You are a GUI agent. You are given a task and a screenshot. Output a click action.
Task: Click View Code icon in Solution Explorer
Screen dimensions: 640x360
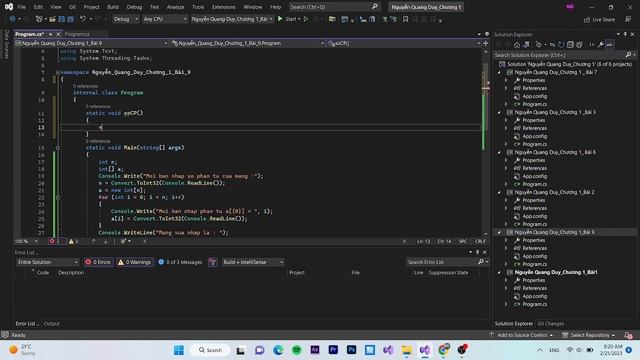pos(591,45)
